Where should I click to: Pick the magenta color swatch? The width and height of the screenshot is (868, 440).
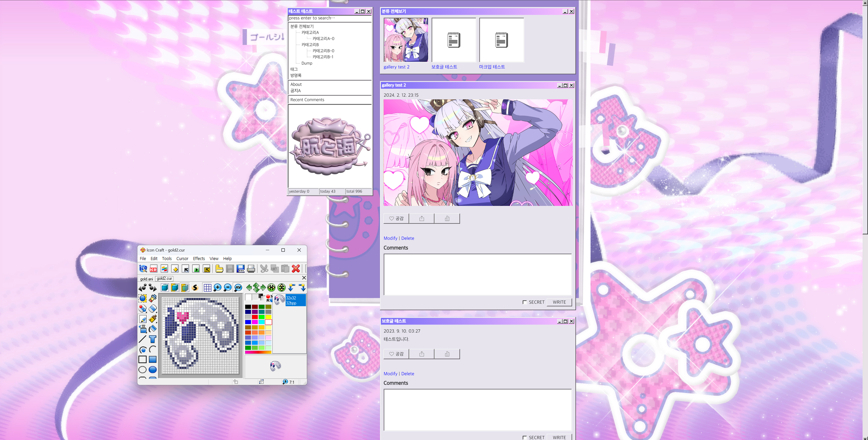click(255, 322)
